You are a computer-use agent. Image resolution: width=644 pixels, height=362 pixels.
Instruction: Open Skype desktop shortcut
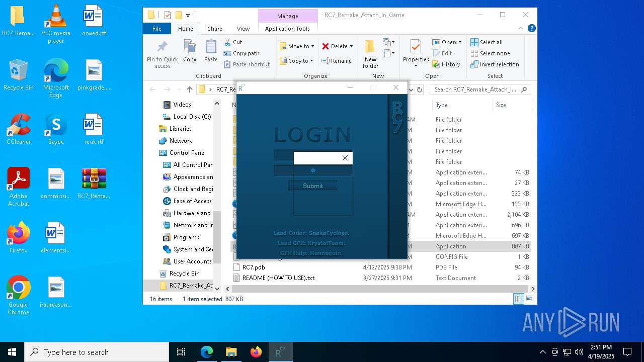[x=56, y=129]
